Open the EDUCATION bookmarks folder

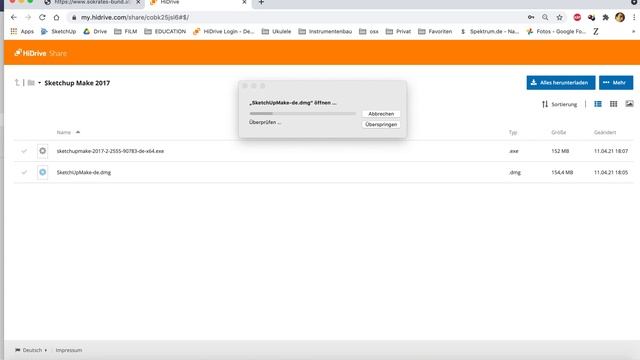(165, 31)
